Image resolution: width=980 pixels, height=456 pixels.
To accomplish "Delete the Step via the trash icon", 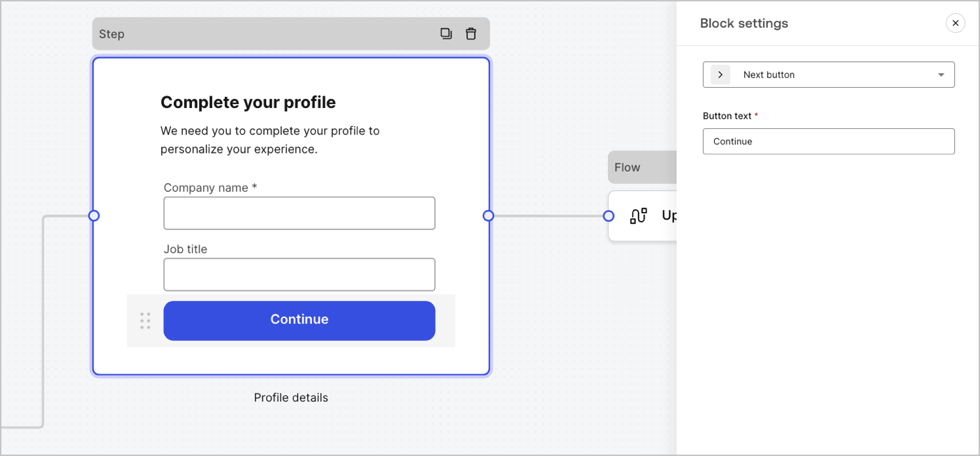I will pyautogui.click(x=471, y=33).
